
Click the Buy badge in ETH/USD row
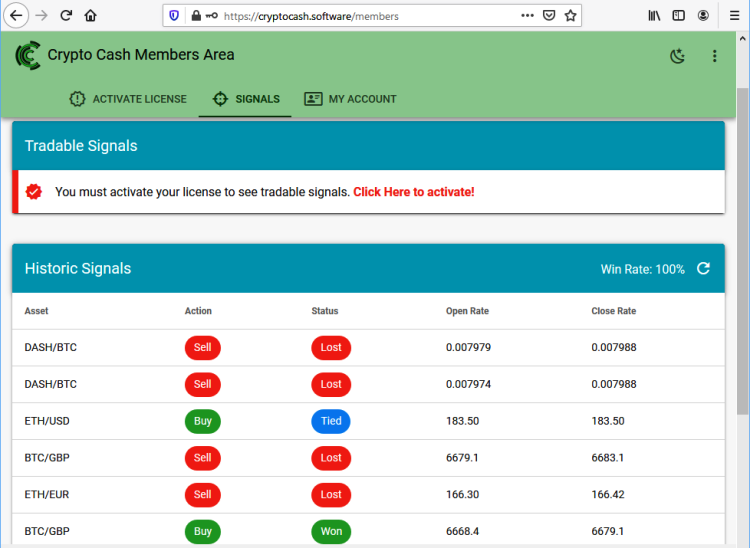203,421
